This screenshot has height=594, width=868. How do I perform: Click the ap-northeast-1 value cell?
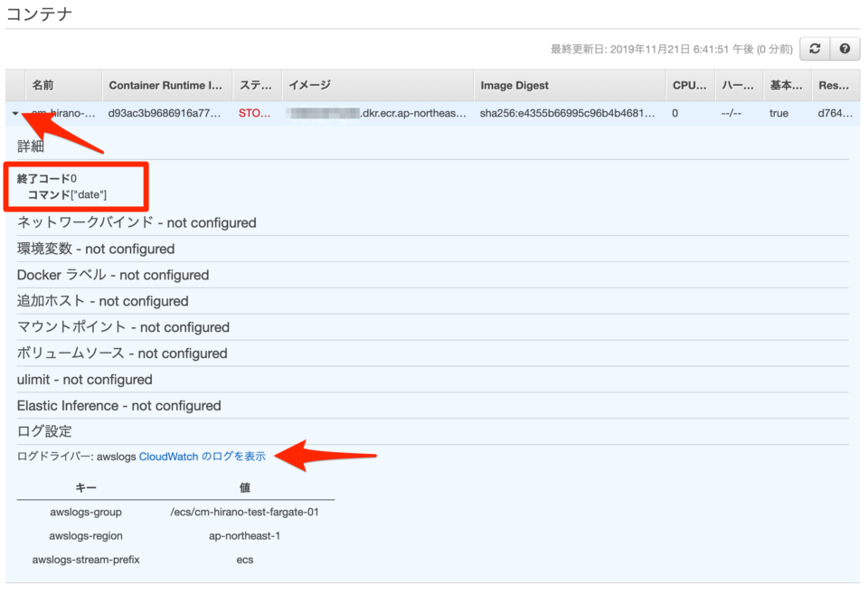(x=244, y=536)
